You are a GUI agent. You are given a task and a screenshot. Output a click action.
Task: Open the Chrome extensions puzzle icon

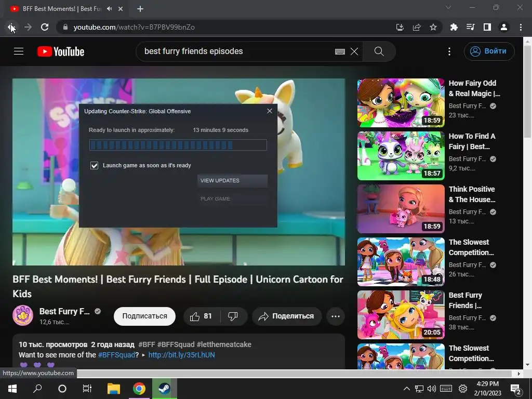click(454, 27)
